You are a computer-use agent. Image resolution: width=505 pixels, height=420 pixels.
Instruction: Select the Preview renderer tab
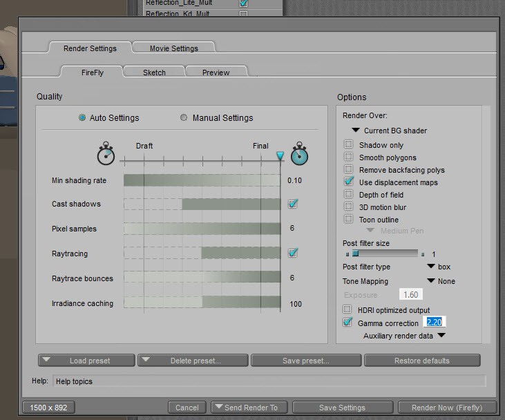point(216,72)
